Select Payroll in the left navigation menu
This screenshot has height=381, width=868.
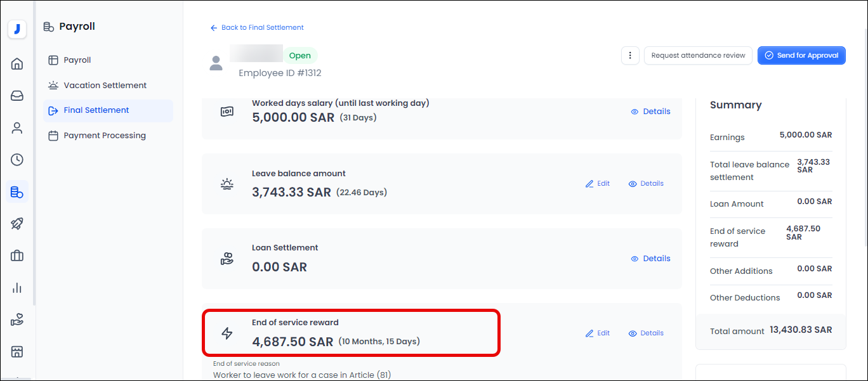78,60
